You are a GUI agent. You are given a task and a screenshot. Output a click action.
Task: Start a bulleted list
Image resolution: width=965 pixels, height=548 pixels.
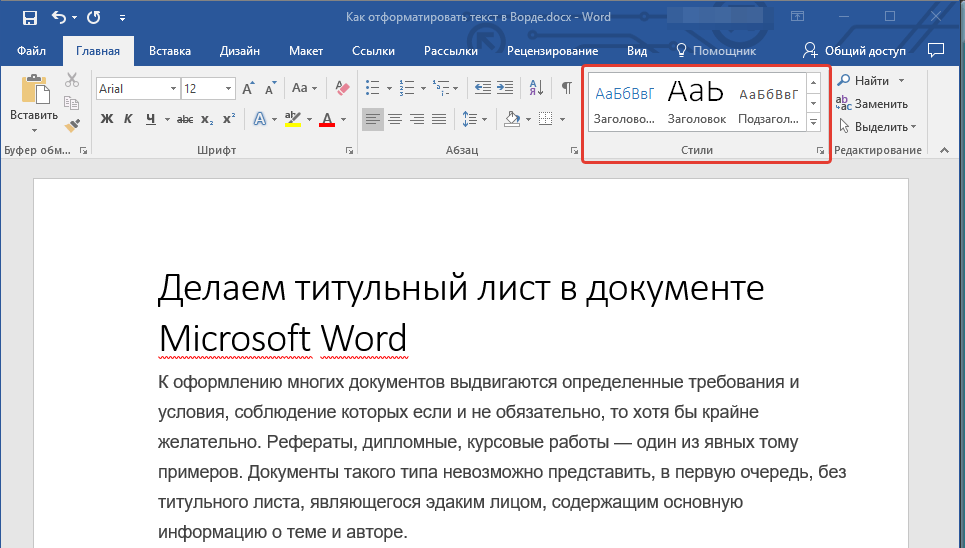coord(373,88)
